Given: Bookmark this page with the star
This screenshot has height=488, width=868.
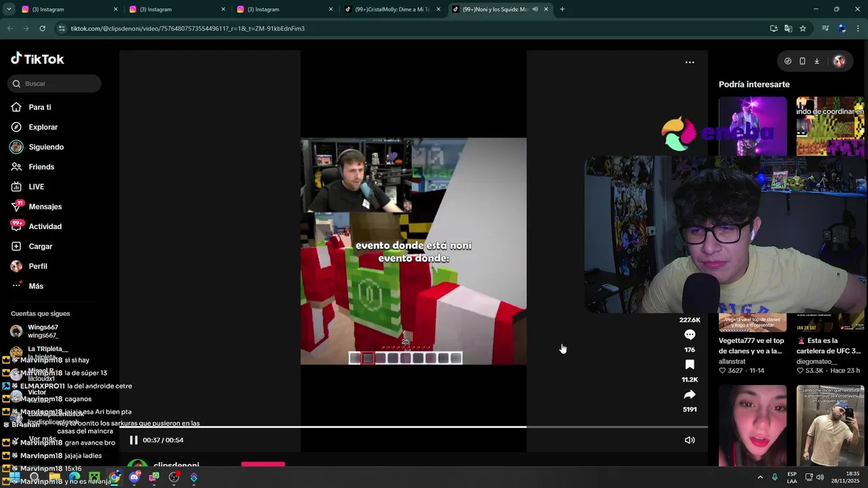Looking at the screenshot, I should click(803, 28).
